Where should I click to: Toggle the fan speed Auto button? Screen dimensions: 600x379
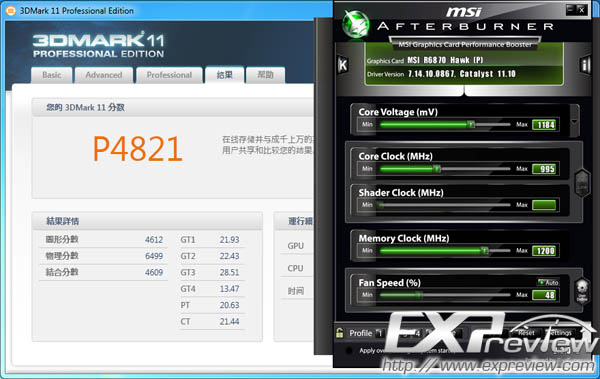click(x=548, y=283)
